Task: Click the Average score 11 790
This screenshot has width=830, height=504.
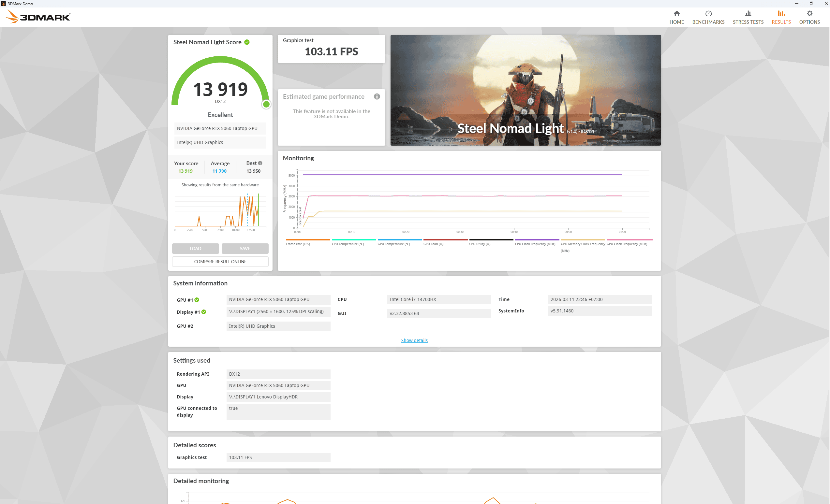Action: click(x=219, y=171)
